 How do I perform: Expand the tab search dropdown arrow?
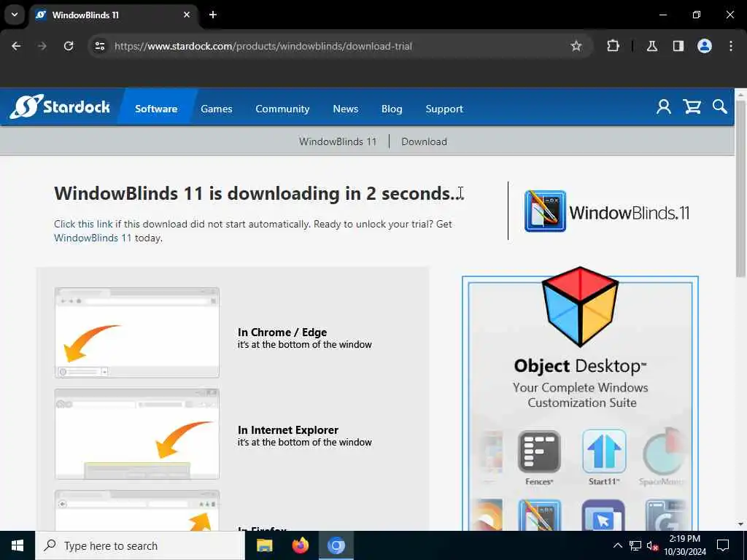(x=15, y=15)
